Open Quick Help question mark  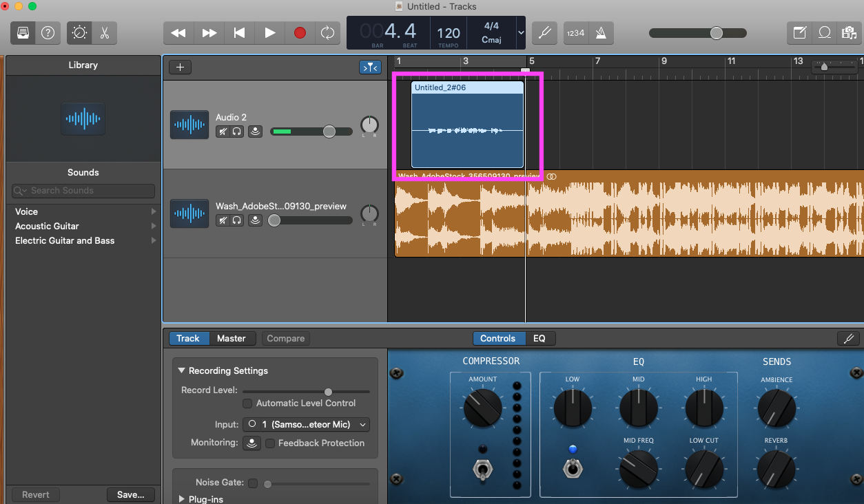point(48,32)
